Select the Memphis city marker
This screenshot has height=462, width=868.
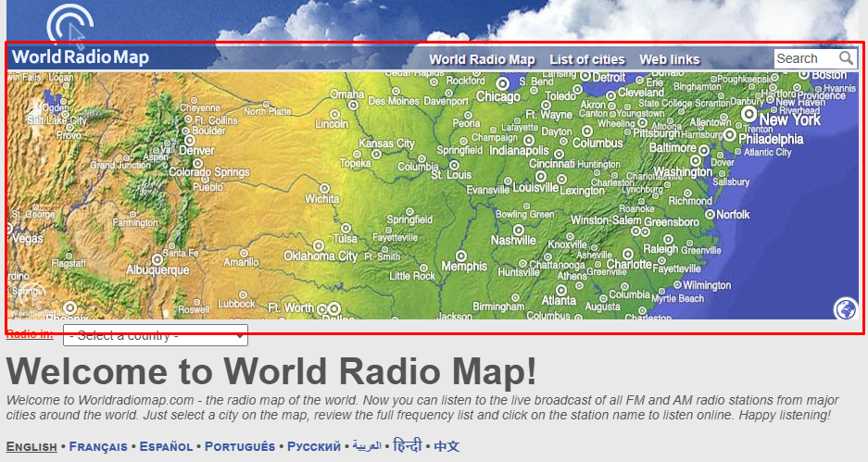coord(460,256)
